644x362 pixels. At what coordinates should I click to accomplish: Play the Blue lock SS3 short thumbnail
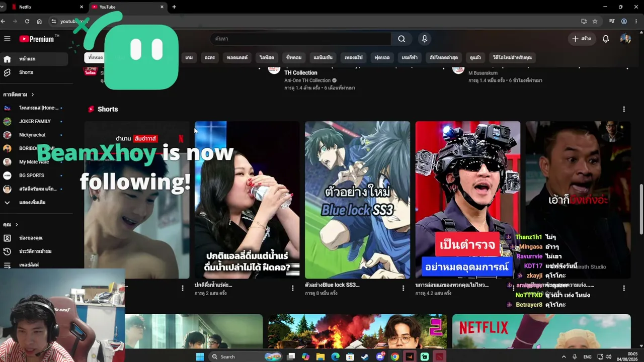click(x=357, y=200)
